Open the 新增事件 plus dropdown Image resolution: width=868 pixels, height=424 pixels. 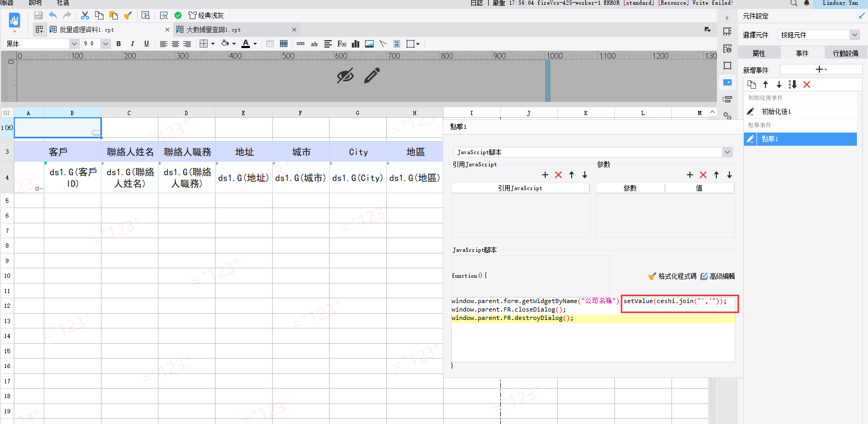coord(821,69)
